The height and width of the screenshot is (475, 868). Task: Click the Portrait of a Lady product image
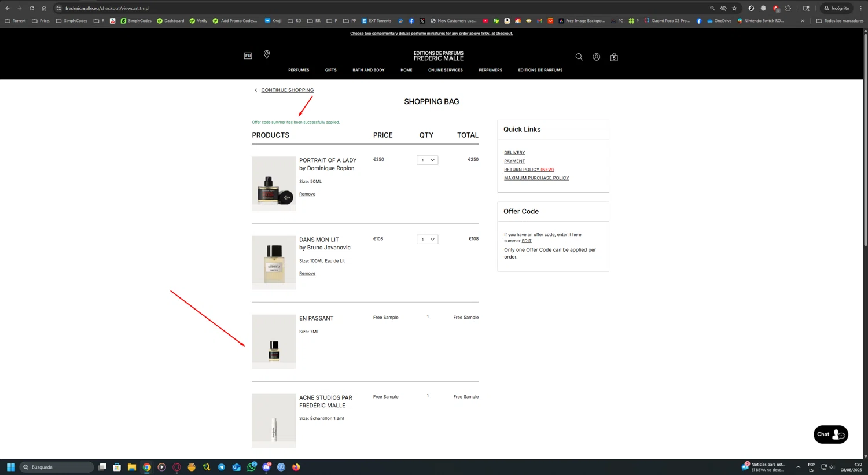tap(274, 183)
